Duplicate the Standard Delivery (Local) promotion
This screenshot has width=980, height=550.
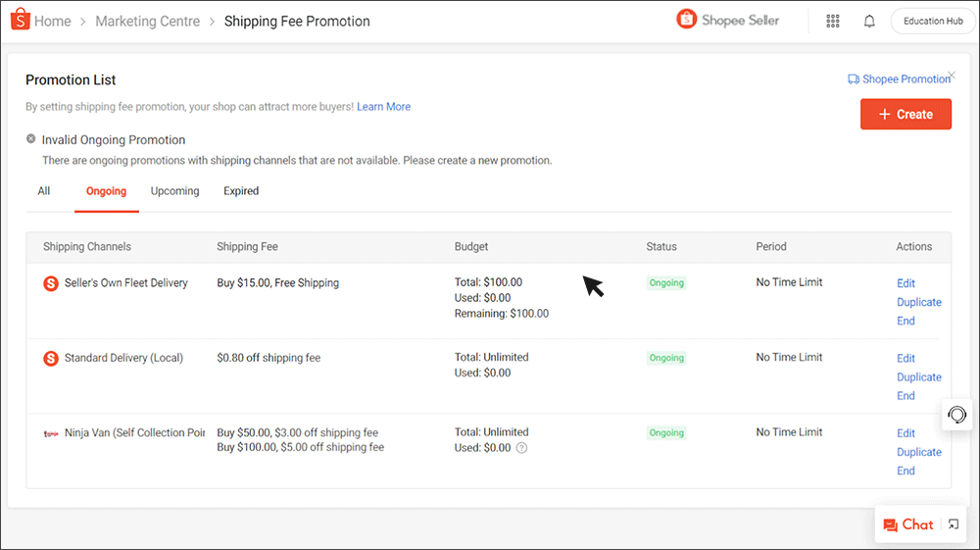918,377
